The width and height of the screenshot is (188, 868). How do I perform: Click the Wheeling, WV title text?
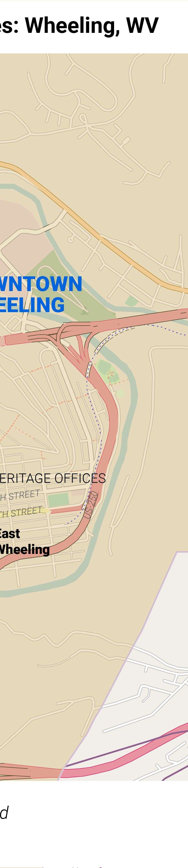[x=92, y=25]
